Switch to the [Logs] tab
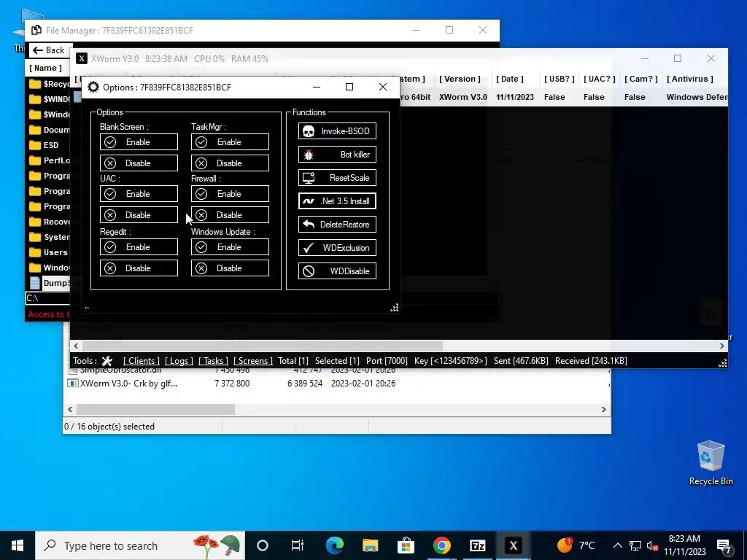747x560 pixels. [x=179, y=361]
